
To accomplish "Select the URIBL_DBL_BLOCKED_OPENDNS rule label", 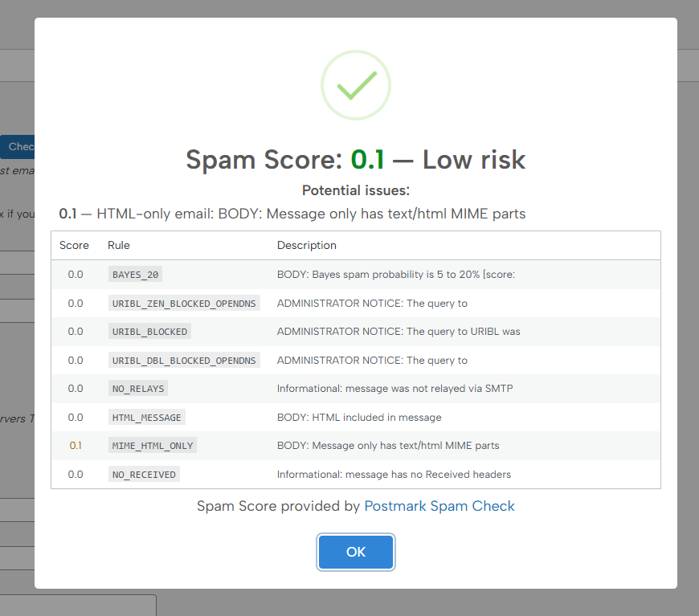I will pos(184,361).
